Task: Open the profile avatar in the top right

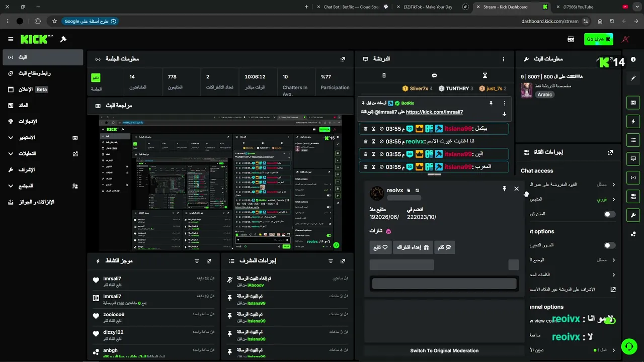Action: [x=626, y=39]
